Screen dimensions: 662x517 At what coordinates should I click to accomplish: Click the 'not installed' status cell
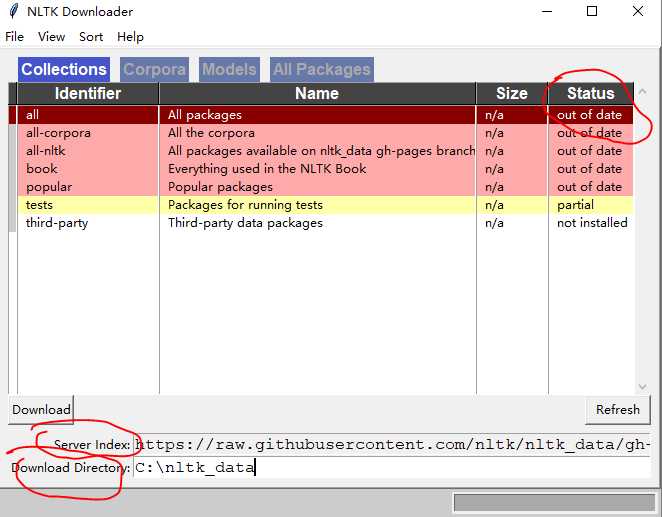click(591, 223)
